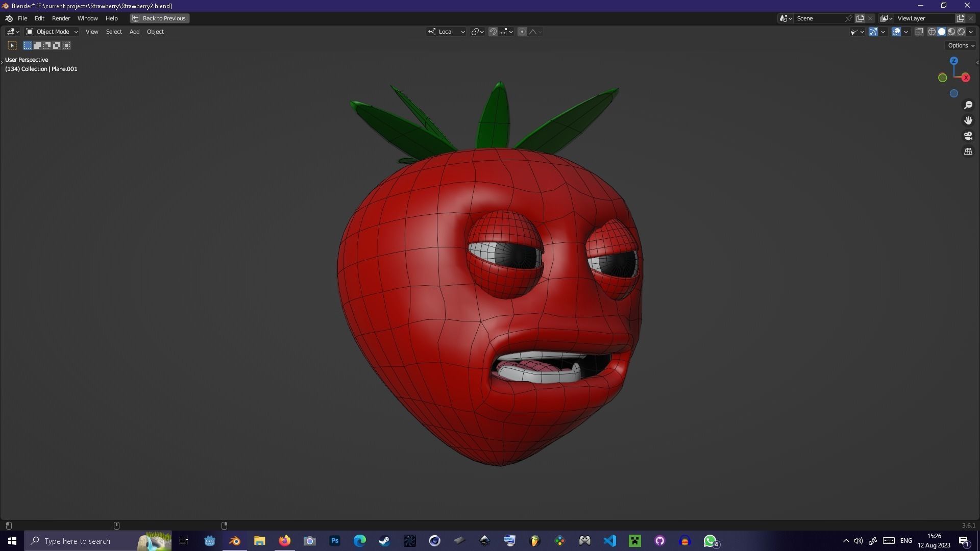Toggle X-Ray viewport mode
This screenshot has height=551, width=980.
pyautogui.click(x=919, y=32)
